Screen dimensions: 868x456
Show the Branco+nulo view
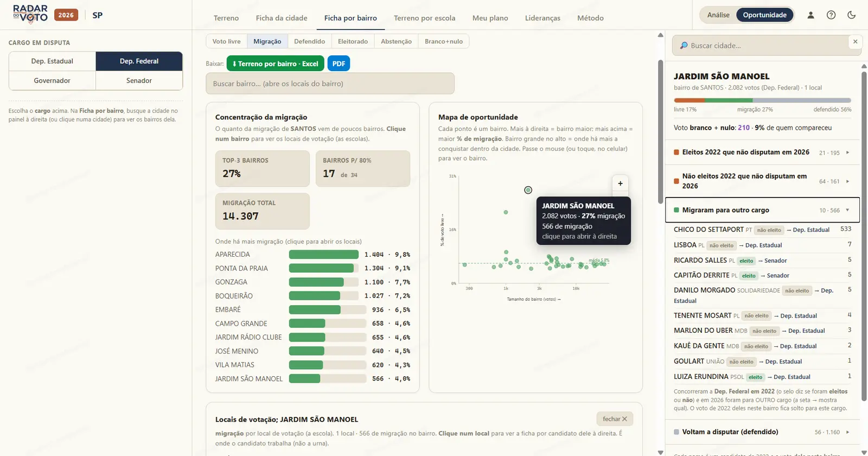[444, 41]
